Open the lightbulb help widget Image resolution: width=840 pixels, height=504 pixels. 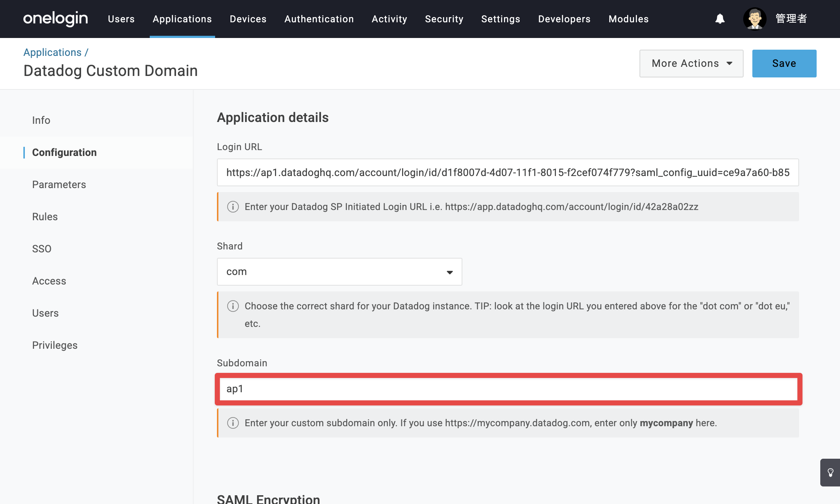click(x=831, y=473)
